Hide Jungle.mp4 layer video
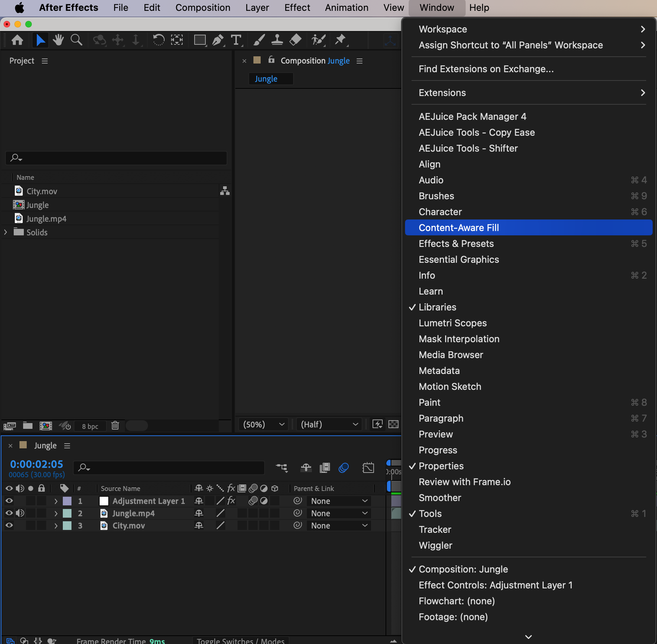This screenshot has width=657, height=644. click(x=9, y=513)
